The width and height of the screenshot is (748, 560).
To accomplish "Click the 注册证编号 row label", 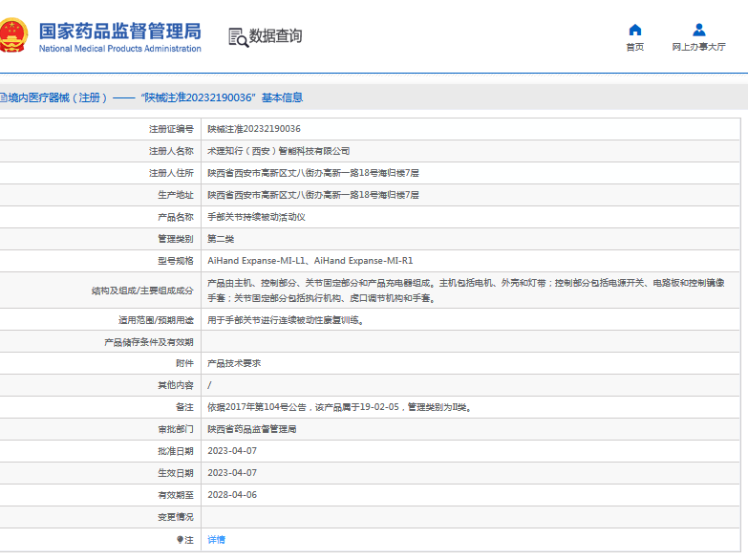I will point(171,129).
